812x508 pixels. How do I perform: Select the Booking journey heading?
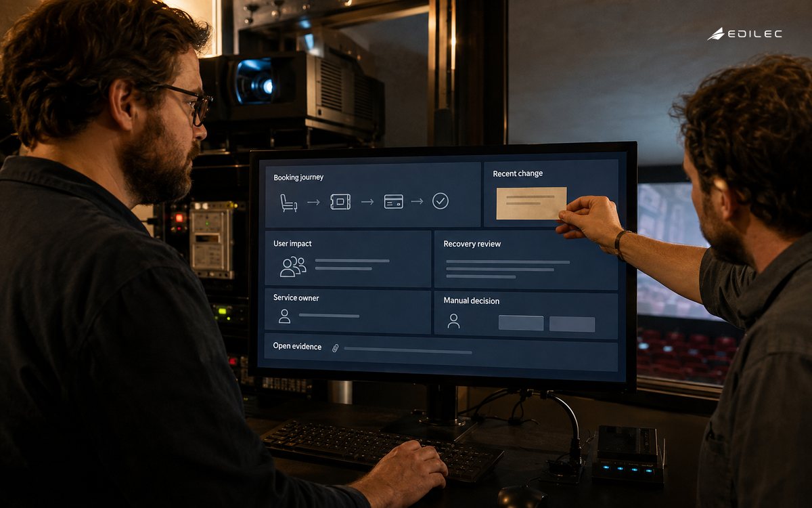(298, 177)
